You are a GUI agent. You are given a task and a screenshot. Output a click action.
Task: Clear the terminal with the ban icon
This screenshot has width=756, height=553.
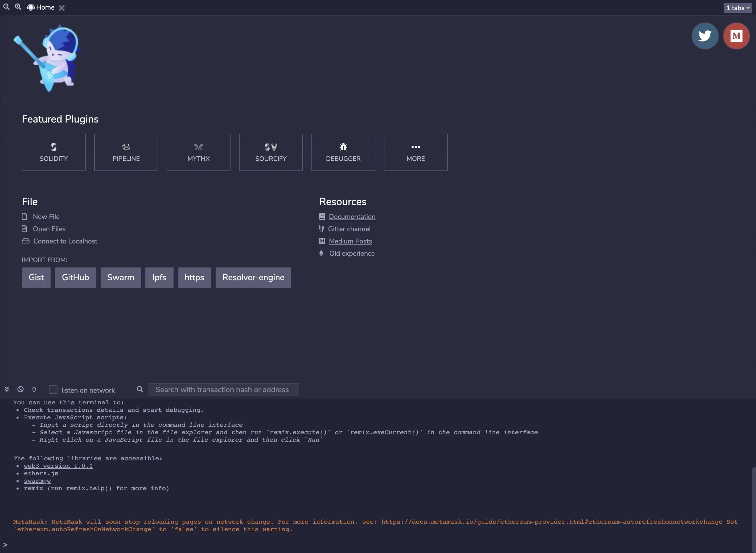[x=20, y=389]
